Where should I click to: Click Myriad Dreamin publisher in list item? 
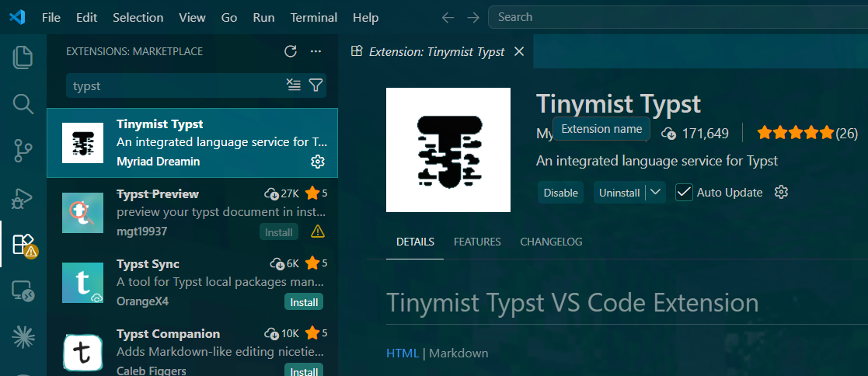pyautogui.click(x=159, y=162)
